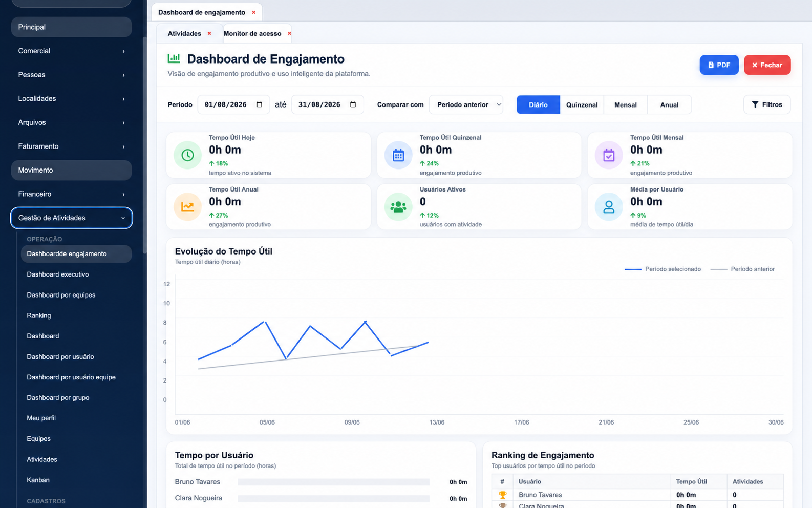
Task: Open Ranking from the sidebar menu
Action: click(76, 315)
